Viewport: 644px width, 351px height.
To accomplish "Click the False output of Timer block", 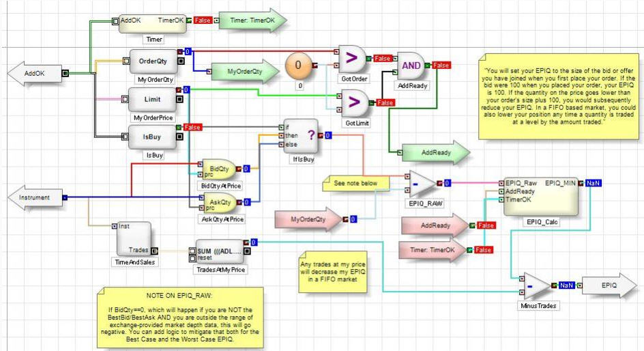I will coord(203,20).
